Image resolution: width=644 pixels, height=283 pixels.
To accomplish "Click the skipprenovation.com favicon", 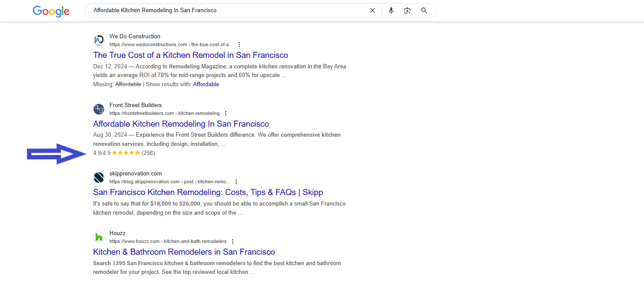I will 99,178.
